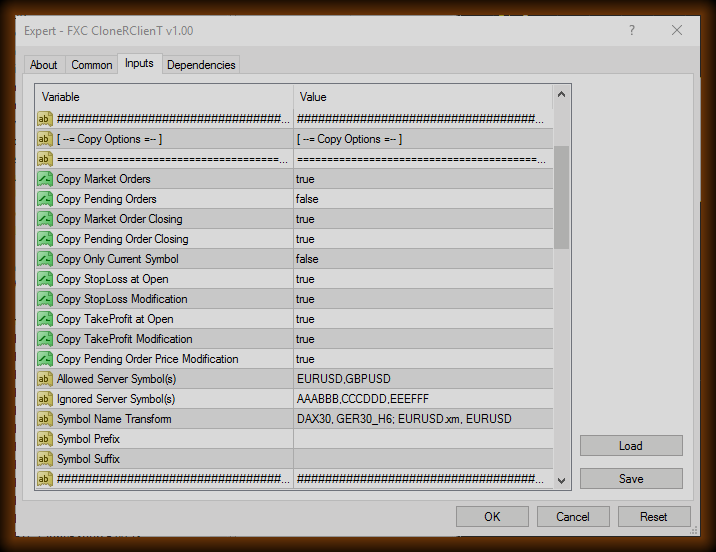Open the About tab

tap(44, 65)
